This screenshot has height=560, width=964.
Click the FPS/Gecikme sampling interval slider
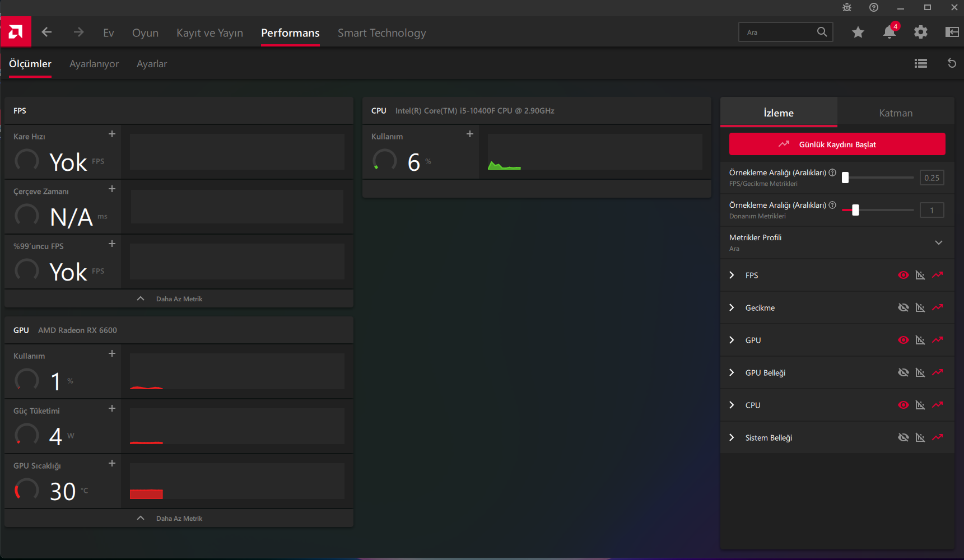(878, 178)
